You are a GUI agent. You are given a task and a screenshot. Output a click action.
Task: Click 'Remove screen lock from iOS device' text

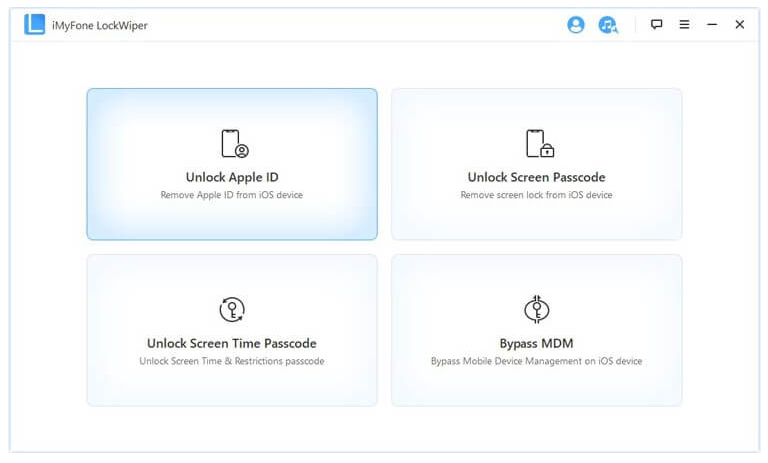[x=536, y=195]
